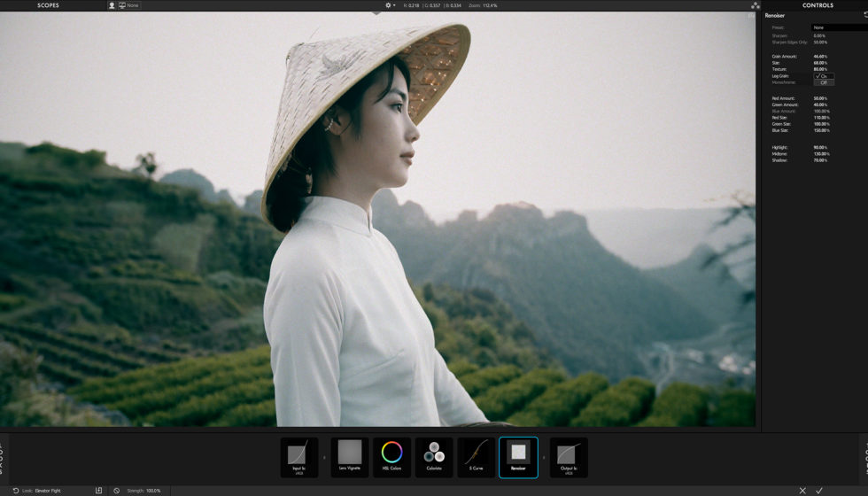Open the Preset dropdown in Renoiser
Viewport: 868px width, 496px height.
pos(838,27)
